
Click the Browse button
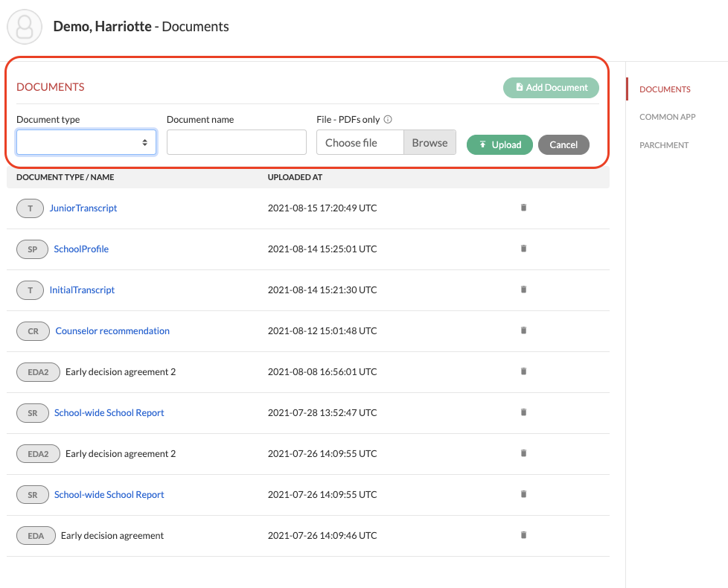click(430, 142)
